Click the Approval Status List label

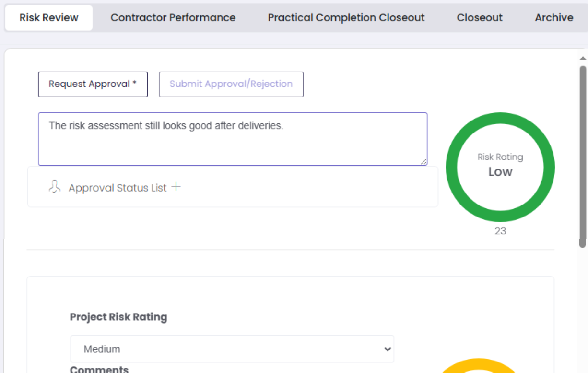click(x=118, y=188)
